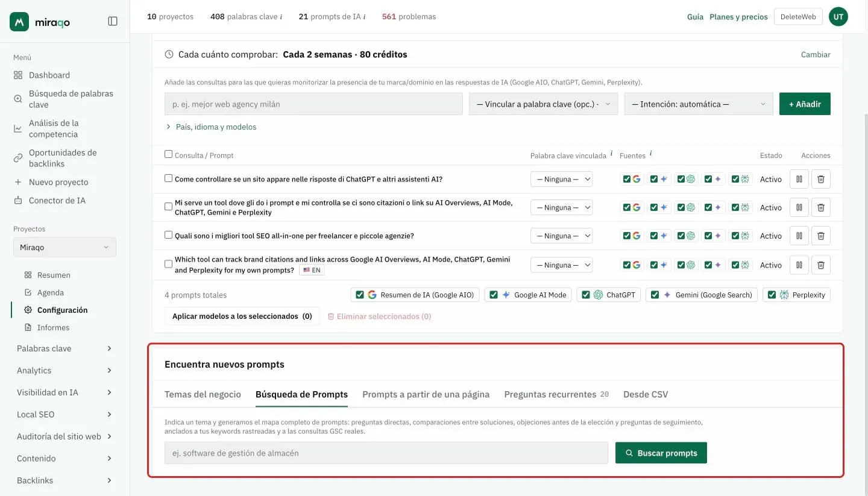The image size is (868, 496).
Task: Pause the 'Mi serve un tool' prompt
Action: (x=799, y=207)
